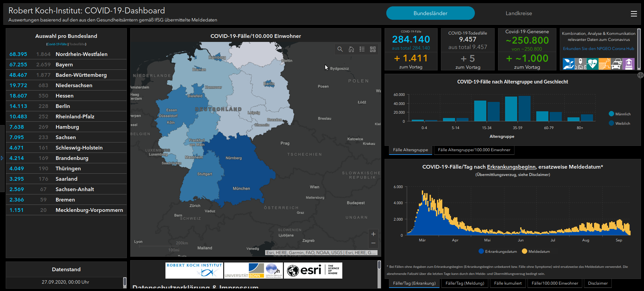Click the purple bell tower icon

[629, 64]
